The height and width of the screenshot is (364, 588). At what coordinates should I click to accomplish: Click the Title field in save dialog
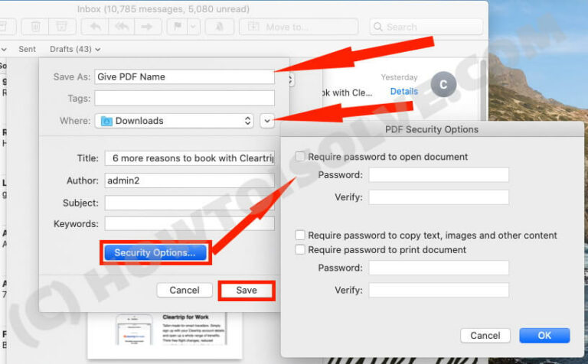coord(189,158)
